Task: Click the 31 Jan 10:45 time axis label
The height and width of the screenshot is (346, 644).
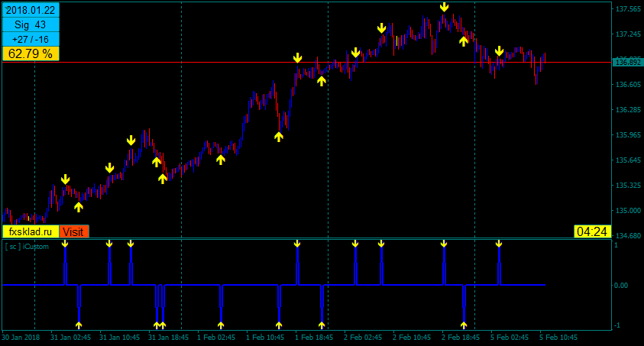Action: 119,338
